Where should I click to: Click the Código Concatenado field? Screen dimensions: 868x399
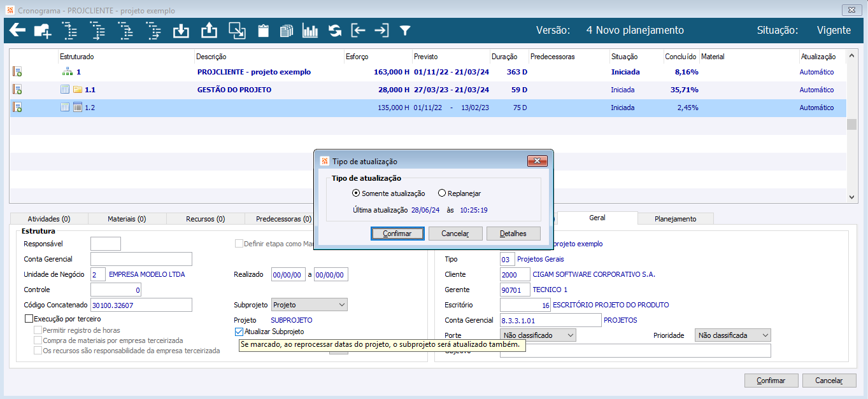[x=141, y=305]
